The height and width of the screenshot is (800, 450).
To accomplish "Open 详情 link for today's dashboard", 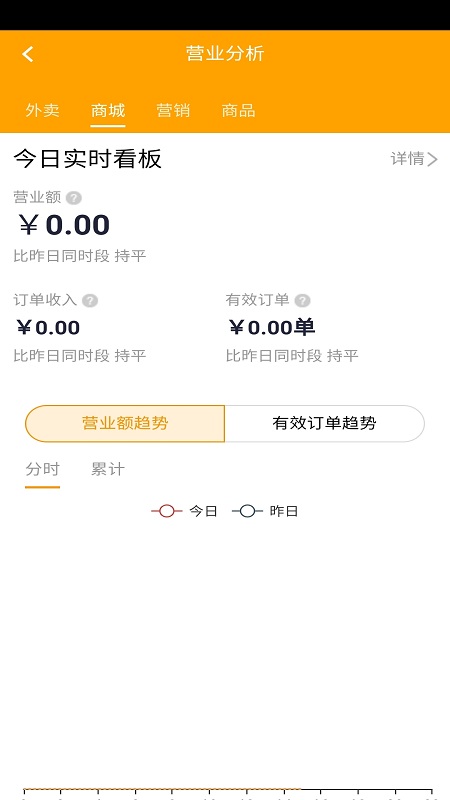I will pyautogui.click(x=414, y=159).
